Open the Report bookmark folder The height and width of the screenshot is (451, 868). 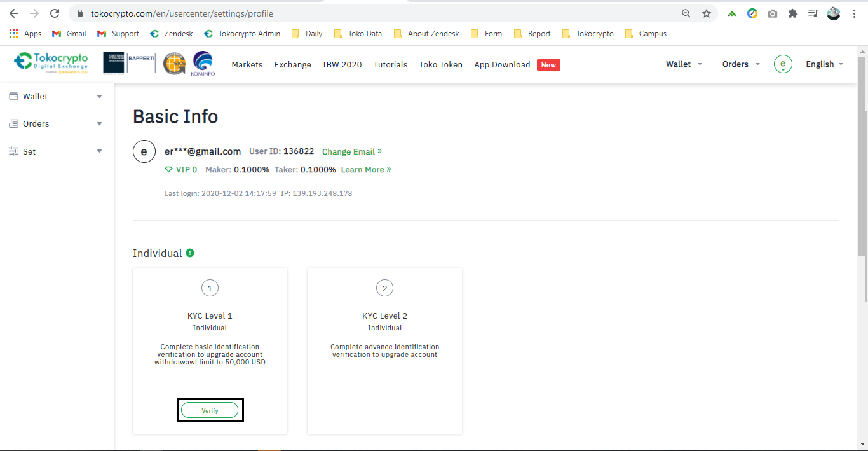(532, 34)
